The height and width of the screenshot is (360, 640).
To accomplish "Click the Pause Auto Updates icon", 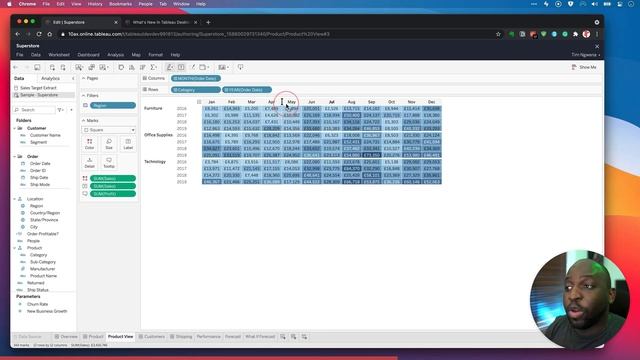I will [x=63, y=67].
